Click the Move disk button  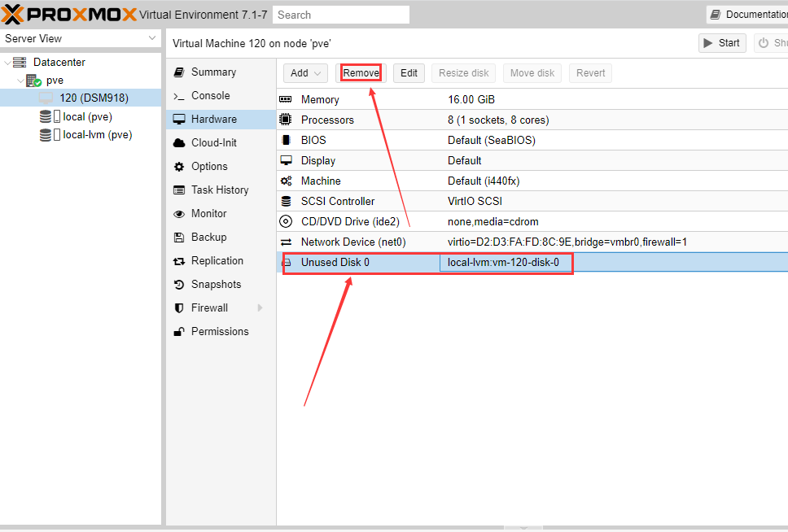532,73
